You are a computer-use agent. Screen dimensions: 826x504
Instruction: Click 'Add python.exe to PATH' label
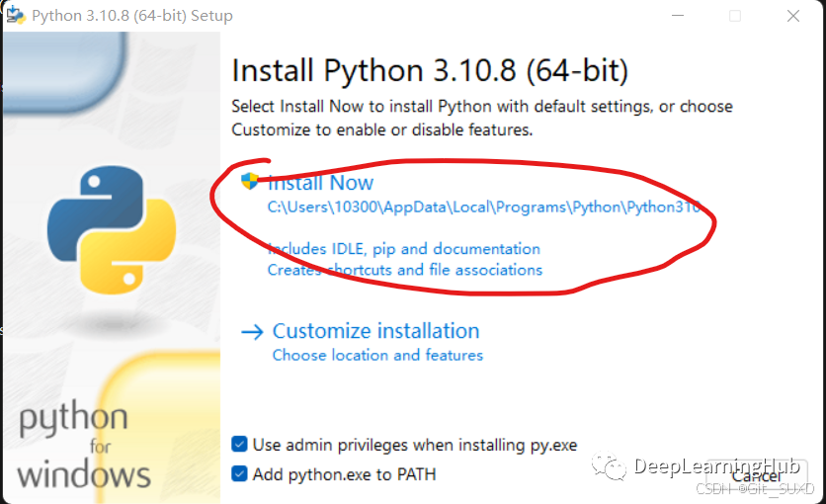pos(345,474)
